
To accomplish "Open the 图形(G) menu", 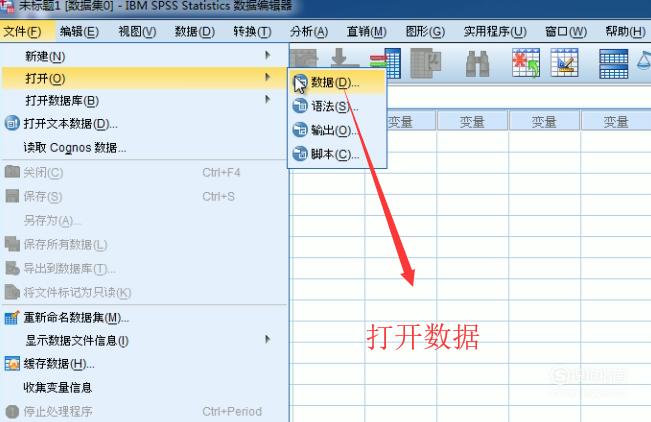I will click(x=425, y=32).
